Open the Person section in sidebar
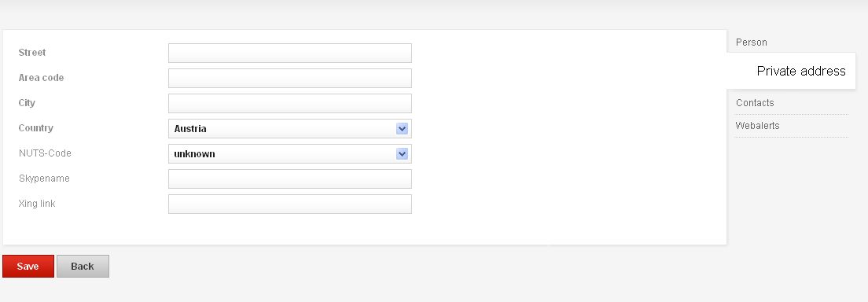The image size is (868, 302). (751, 42)
